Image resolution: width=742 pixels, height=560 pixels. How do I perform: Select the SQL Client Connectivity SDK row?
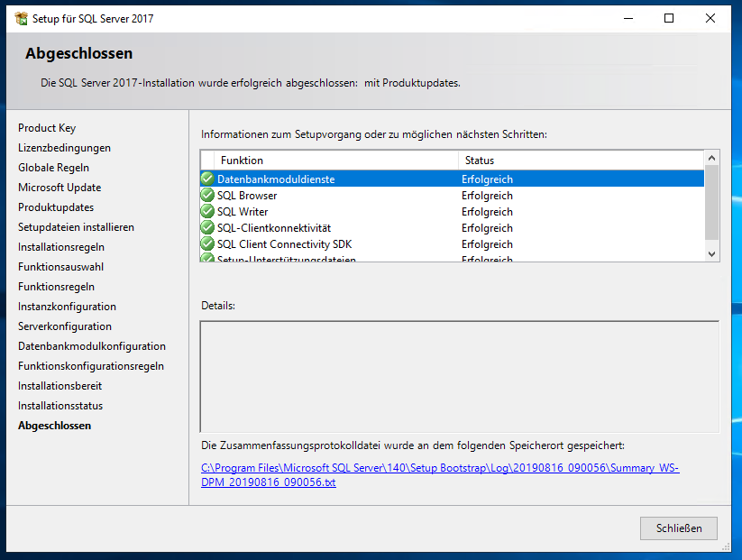pos(453,244)
